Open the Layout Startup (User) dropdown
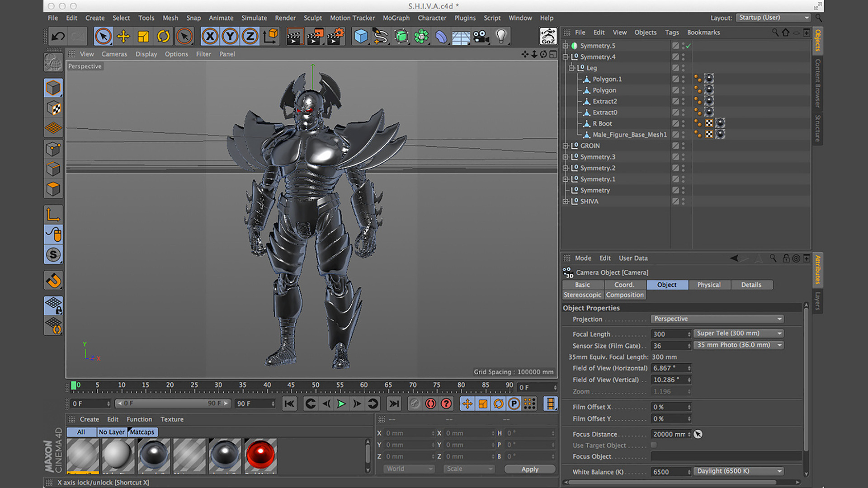 pos(774,18)
